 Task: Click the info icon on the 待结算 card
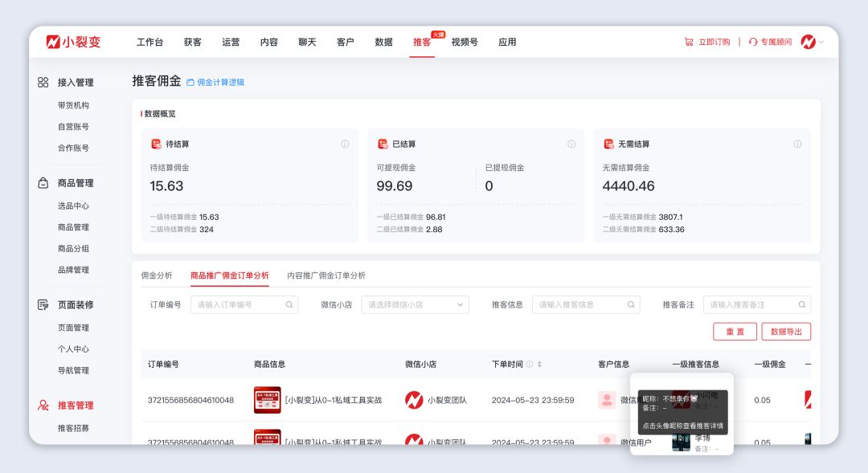(x=345, y=144)
